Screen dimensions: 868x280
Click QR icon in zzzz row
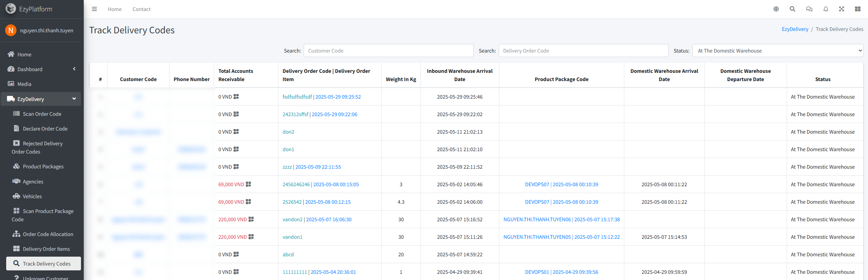[236, 167]
